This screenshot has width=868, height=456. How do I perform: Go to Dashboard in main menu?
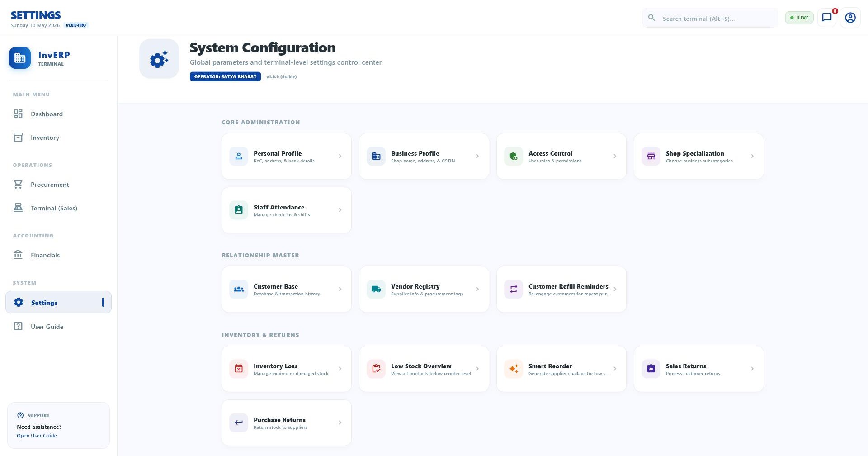pyautogui.click(x=58, y=114)
